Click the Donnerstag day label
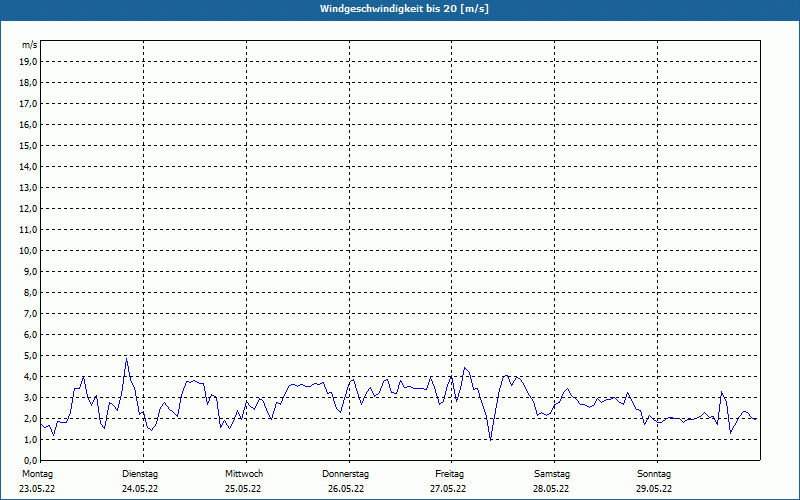Image resolution: width=800 pixels, height=500 pixels. click(x=345, y=474)
